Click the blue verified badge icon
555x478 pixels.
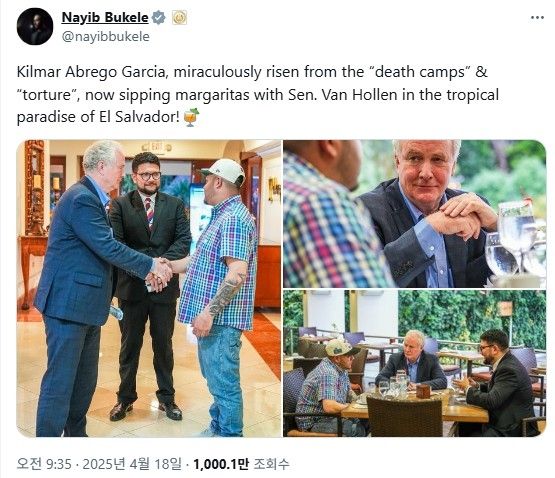[159, 17]
